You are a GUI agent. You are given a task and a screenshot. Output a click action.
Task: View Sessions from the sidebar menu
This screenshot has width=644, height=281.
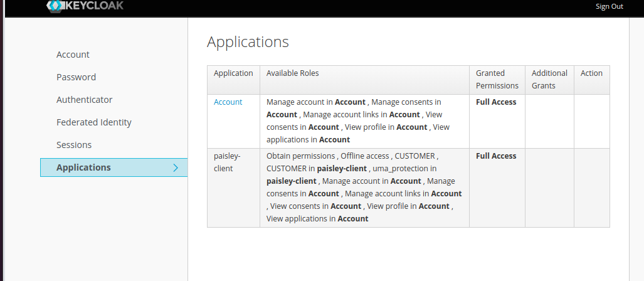tap(74, 145)
